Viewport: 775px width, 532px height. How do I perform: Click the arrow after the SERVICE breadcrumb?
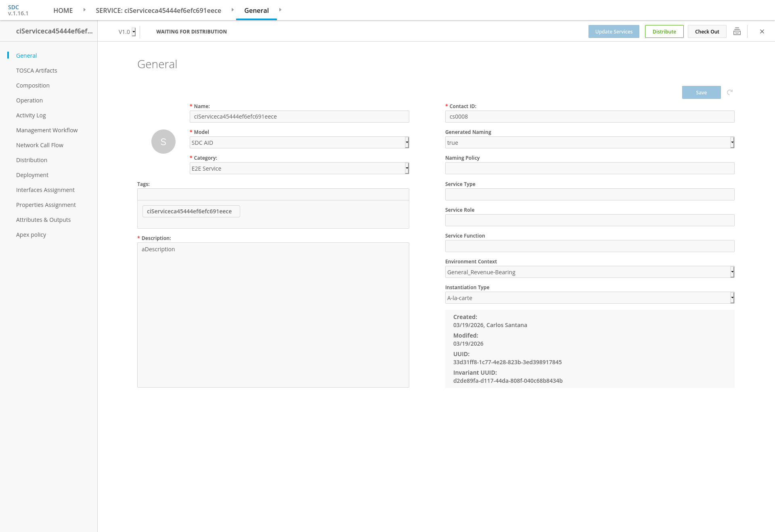click(x=232, y=10)
